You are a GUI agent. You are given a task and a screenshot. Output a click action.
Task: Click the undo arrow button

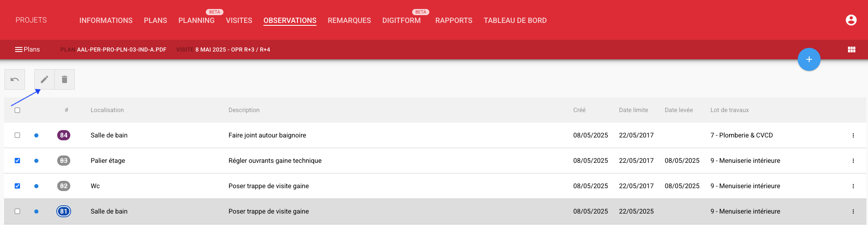click(15, 79)
